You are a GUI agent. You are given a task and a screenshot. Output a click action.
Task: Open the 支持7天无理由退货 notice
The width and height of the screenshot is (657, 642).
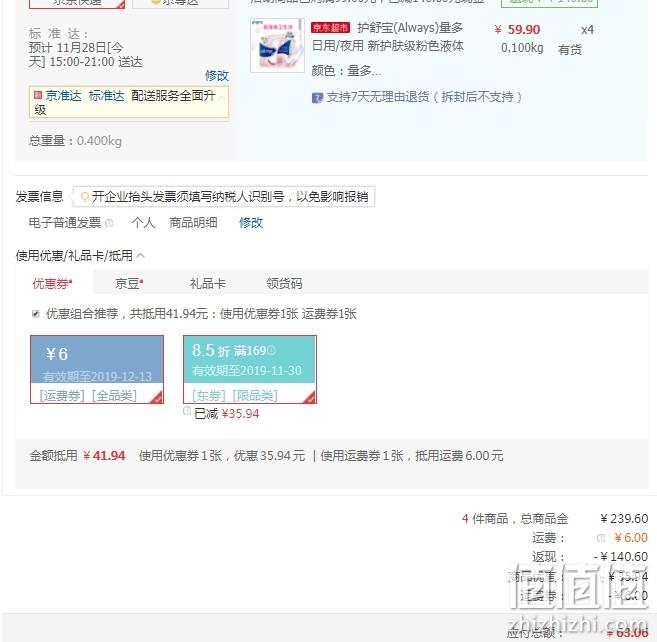click(x=424, y=97)
